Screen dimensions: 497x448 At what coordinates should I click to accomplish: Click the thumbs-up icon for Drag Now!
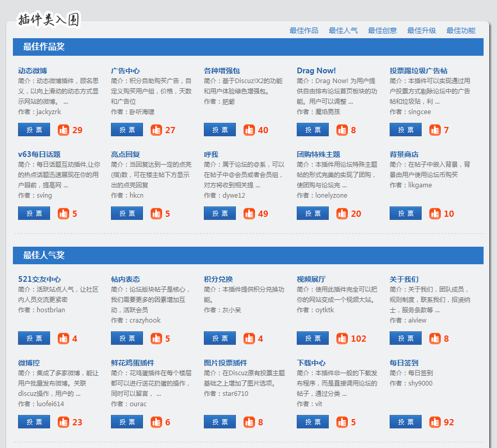(x=342, y=130)
